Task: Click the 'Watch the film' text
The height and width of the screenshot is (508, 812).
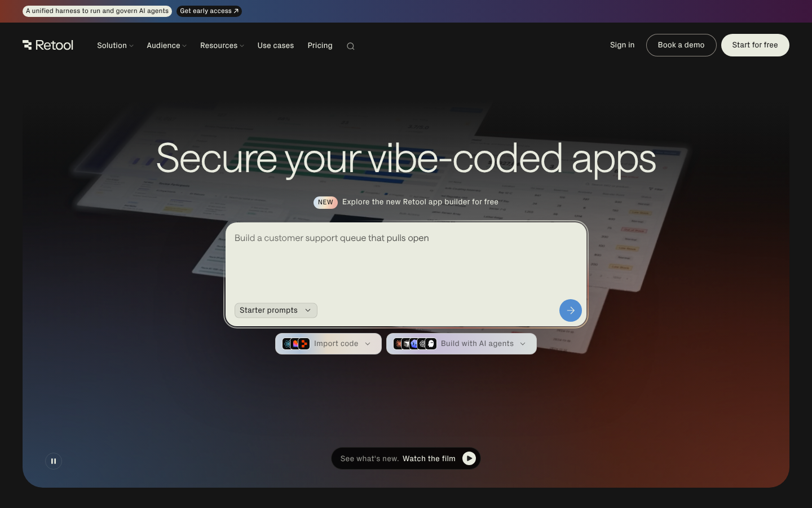Action: [429, 459]
